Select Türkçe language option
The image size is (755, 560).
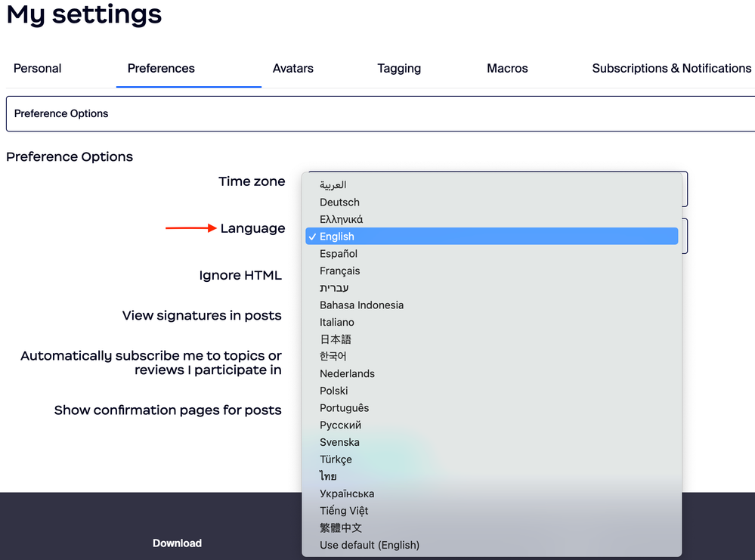336,459
